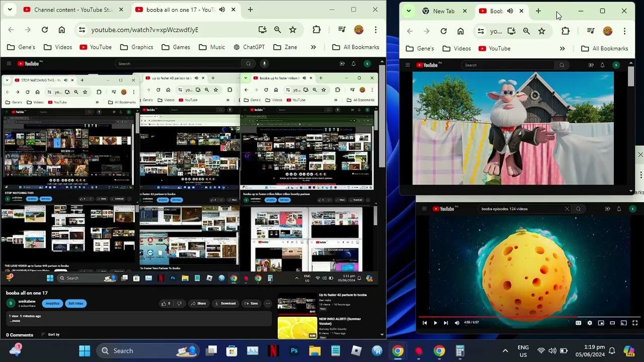The image size is (644, 362).
Task: Click Reload in the left Chrome window
Action: pos(45,30)
